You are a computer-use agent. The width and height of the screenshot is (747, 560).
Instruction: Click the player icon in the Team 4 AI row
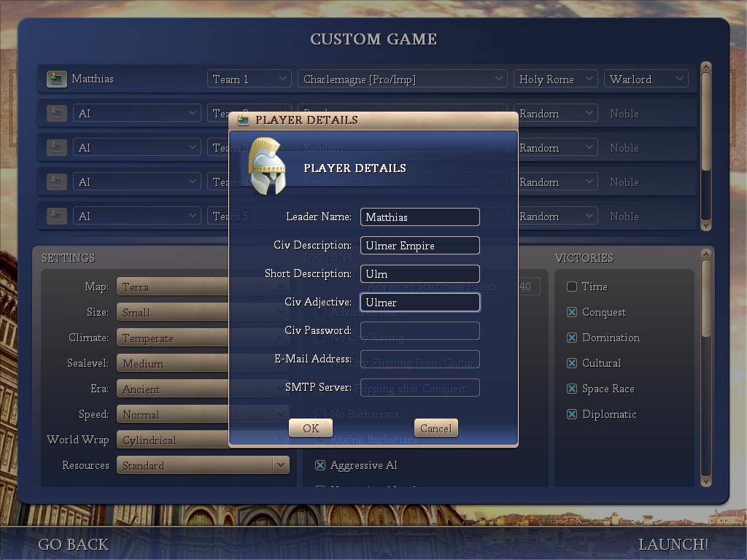pyautogui.click(x=56, y=182)
